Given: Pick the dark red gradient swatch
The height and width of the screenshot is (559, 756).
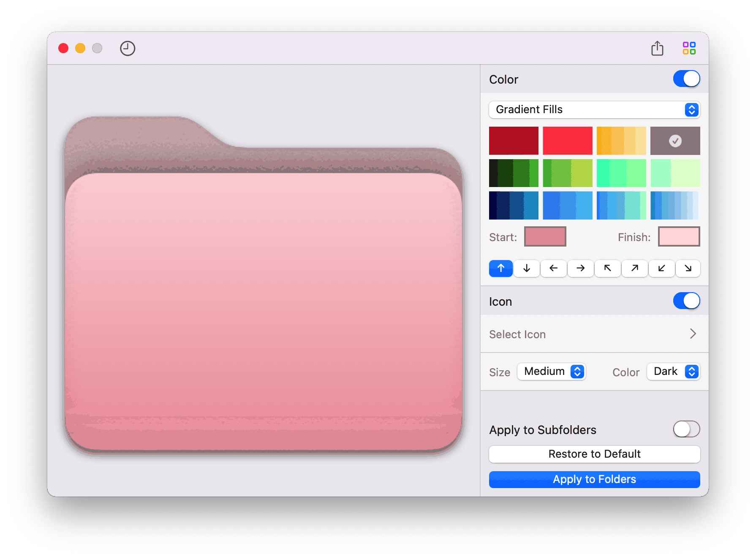Looking at the screenshot, I should (x=514, y=141).
